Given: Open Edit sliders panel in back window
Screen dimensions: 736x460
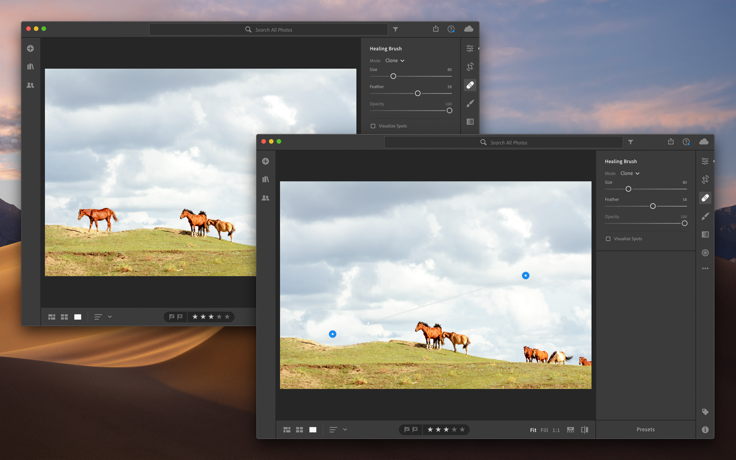Looking at the screenshot, I should (x=470, y=48).
